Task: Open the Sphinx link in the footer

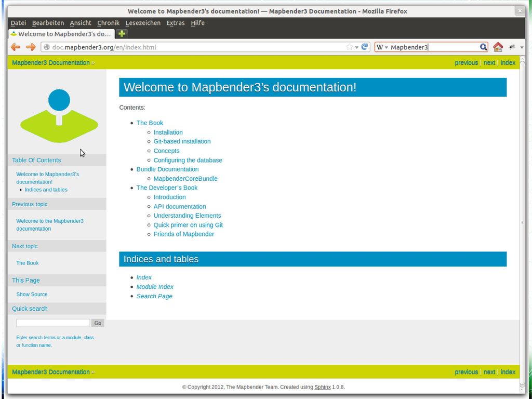Action: [x=322, y=387]
